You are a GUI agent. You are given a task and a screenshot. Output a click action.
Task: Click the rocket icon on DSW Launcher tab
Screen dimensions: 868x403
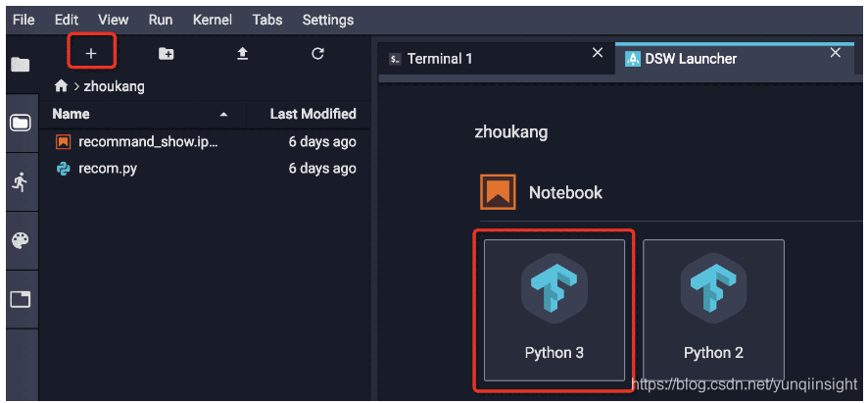pos(633,59)
